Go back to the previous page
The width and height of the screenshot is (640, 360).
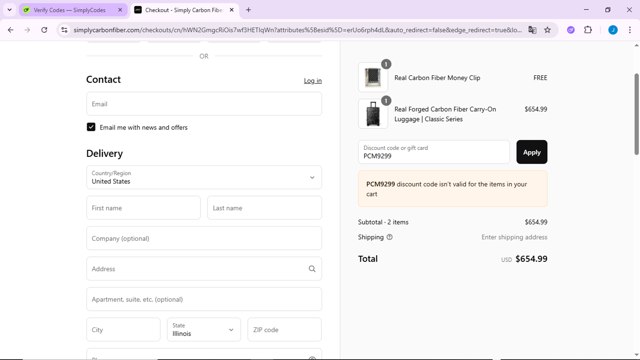(11, 30)
